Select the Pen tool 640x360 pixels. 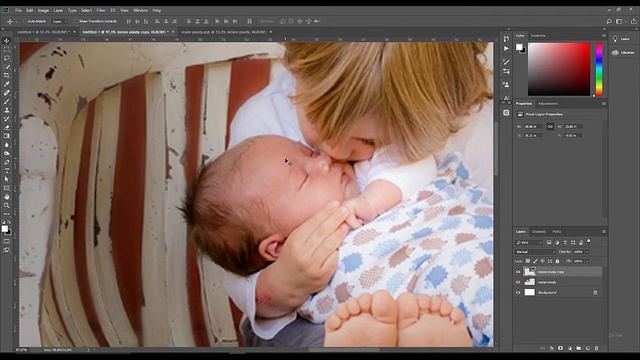click(7, 162)
